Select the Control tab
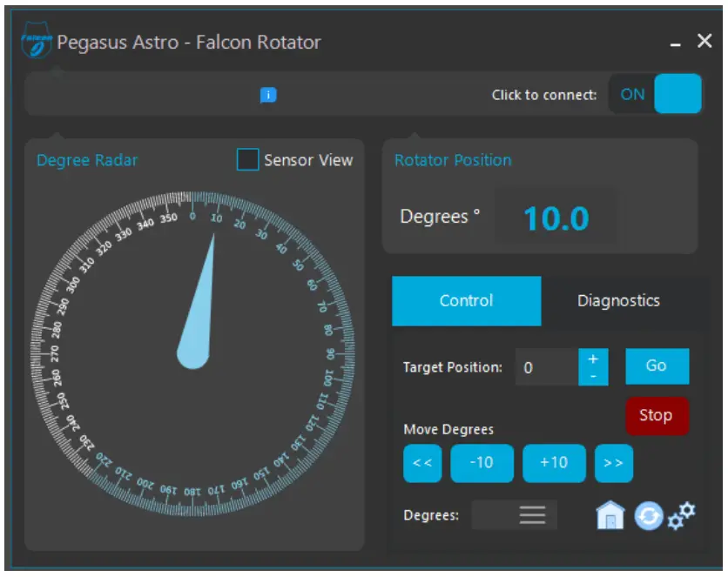 coord(467,299)
